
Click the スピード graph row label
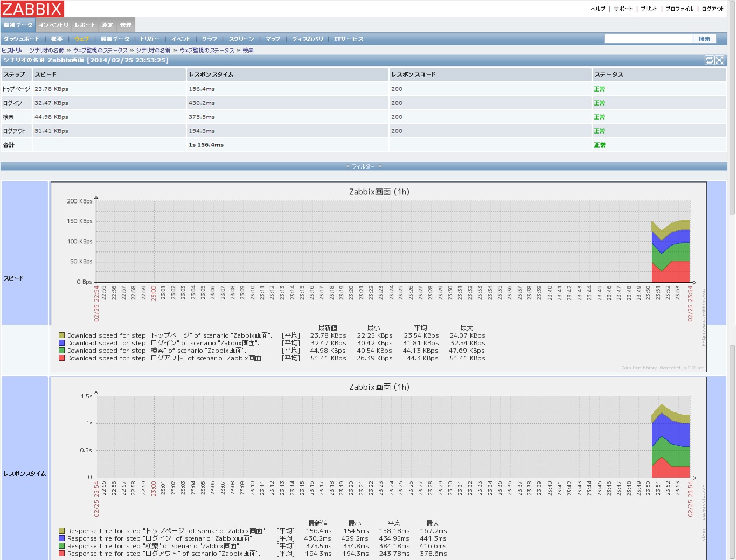point(13,278)
